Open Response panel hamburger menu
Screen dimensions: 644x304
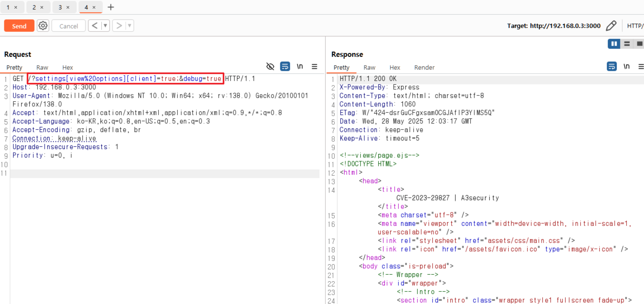click(641, 67)
